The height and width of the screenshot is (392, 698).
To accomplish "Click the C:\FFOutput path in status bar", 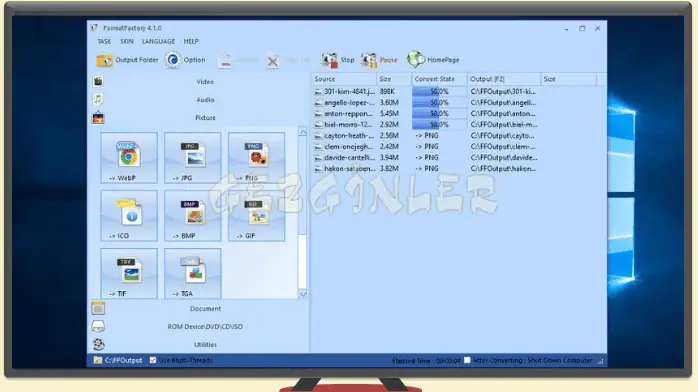I will [123, 360].
